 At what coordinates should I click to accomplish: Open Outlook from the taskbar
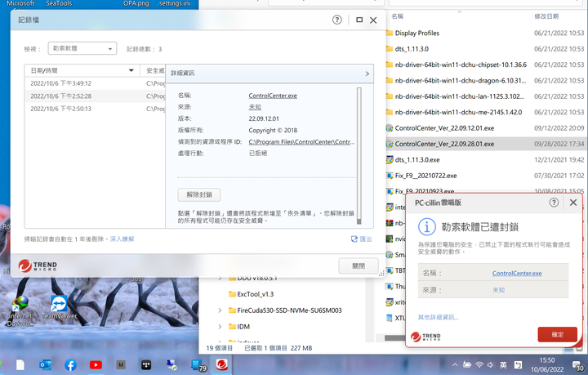[x=46, y=364]
